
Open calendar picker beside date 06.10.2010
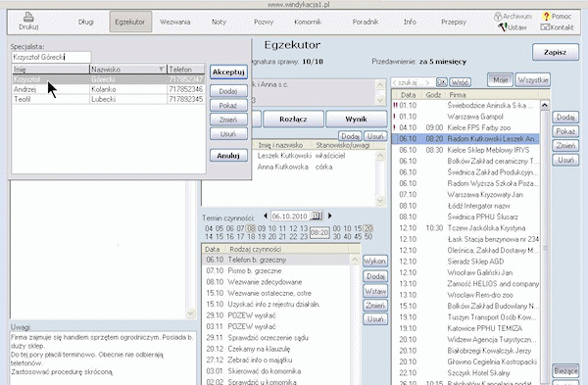(x=317, y=216)
